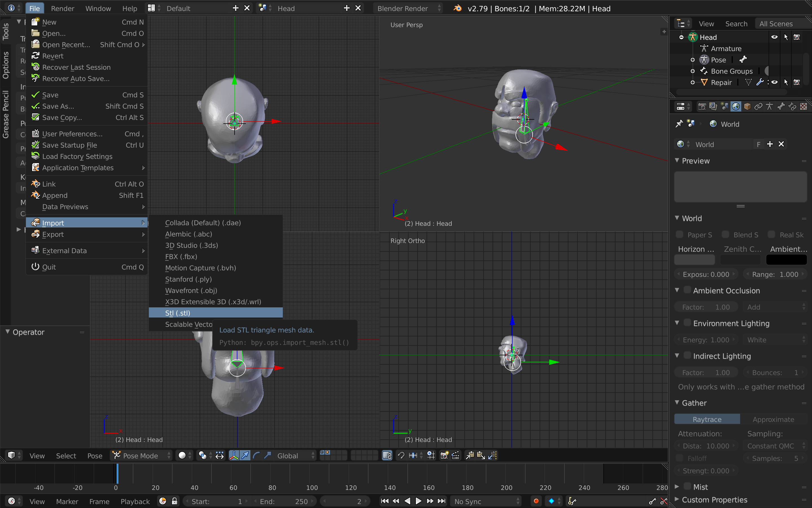812x508 pixels.
Task: Click the OpenGL render animation clapper icon
Action: [456, 456]
